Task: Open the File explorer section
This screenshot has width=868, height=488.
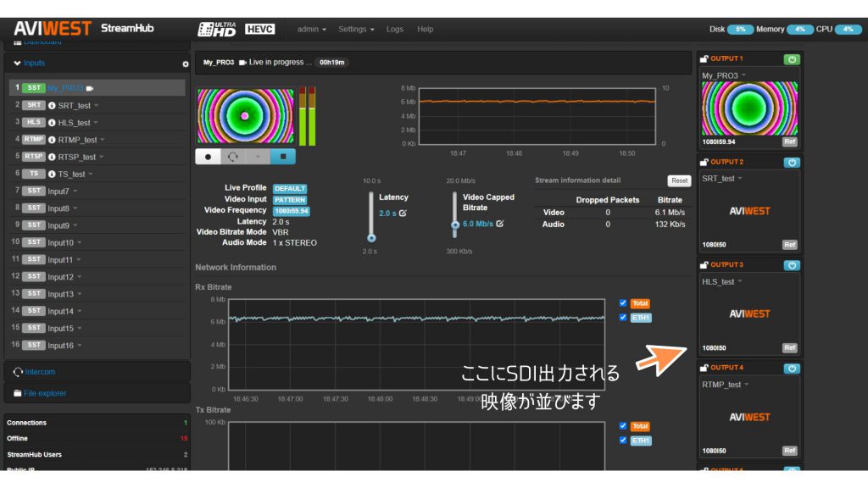Action: (x=45, y=393)
